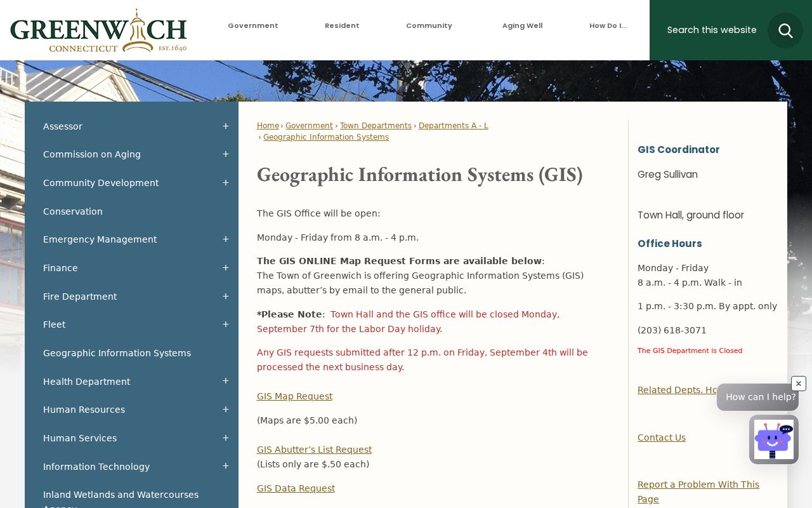Viewport: 812px width, 508px height.
Task: Go to Departments A - L breadcrumb
Action: pyautogui.click(x=454, y=126)
